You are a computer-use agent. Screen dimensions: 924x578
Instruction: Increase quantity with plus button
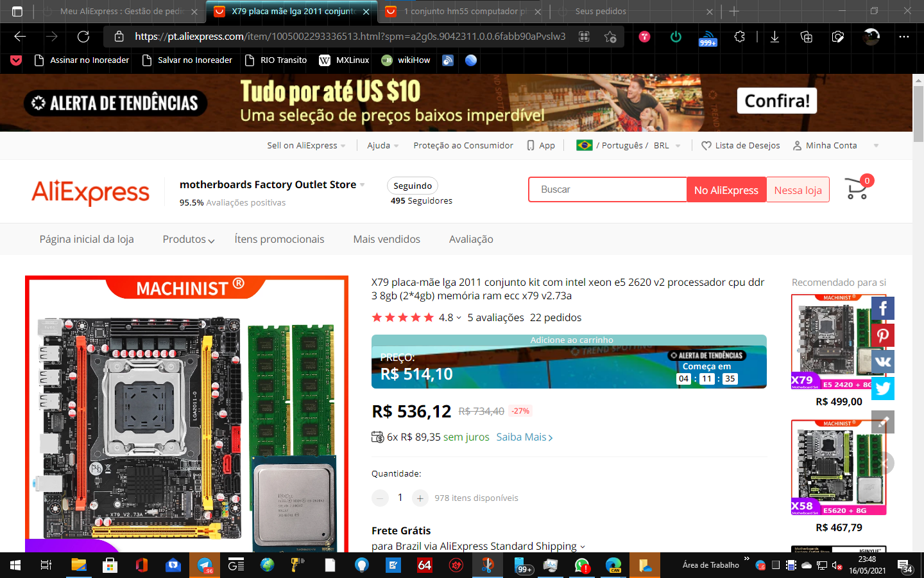tap(420, 498)
